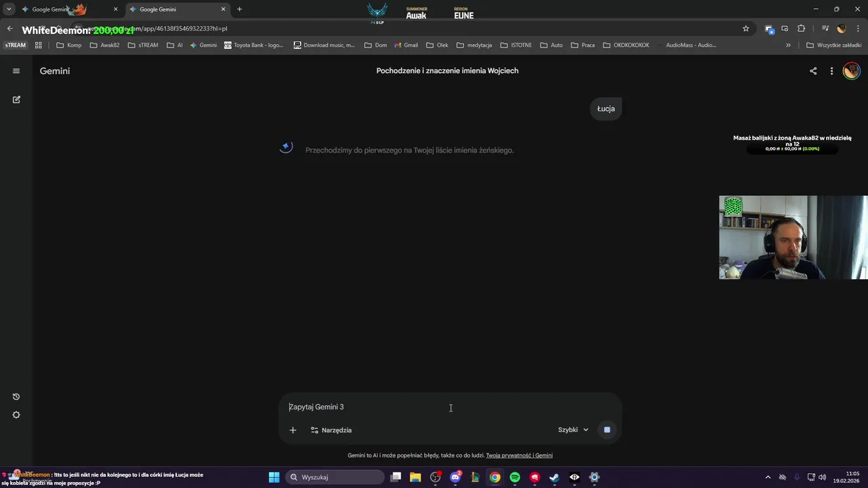This screenshot has width=868, height=488.
Task: Show hidden system tray icons chevron
Action: tap(768, 477)
